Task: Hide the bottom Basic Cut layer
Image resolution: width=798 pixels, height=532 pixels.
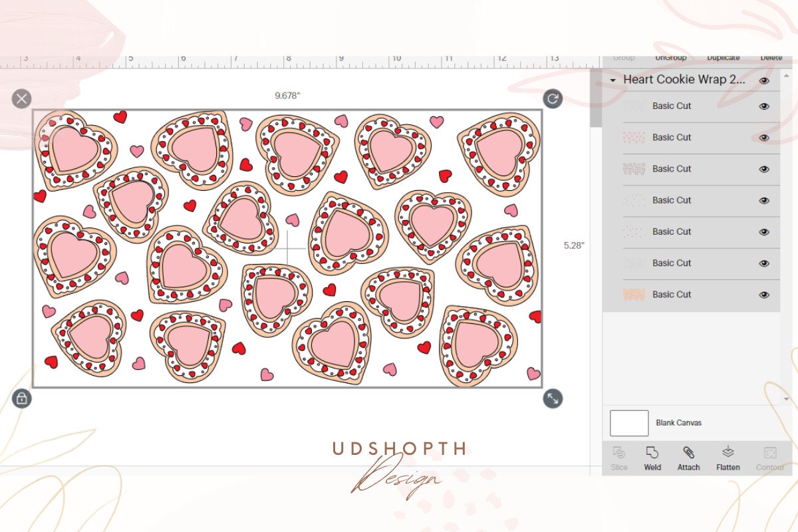Action: point(764,294)
